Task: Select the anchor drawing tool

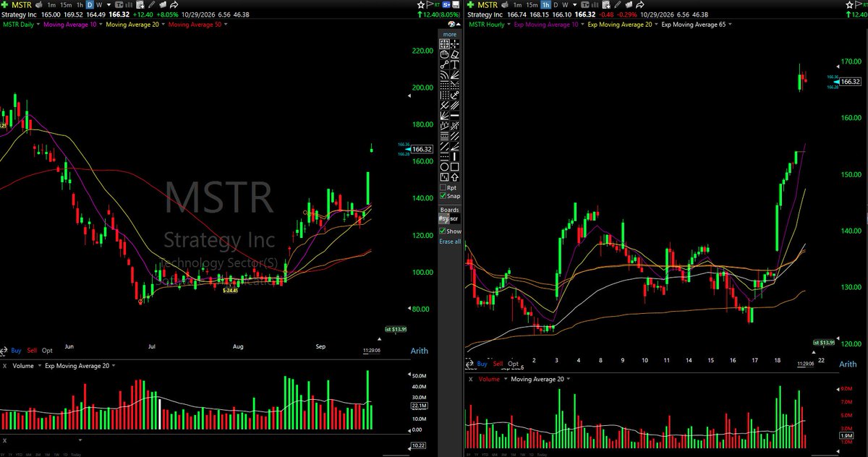Action: click(x=456, y=95)
